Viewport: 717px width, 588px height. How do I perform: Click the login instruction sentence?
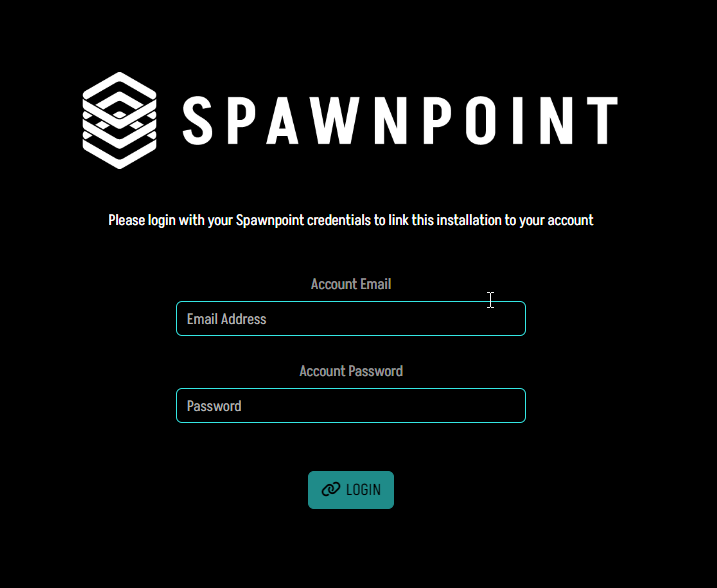(x=350, y=220)
